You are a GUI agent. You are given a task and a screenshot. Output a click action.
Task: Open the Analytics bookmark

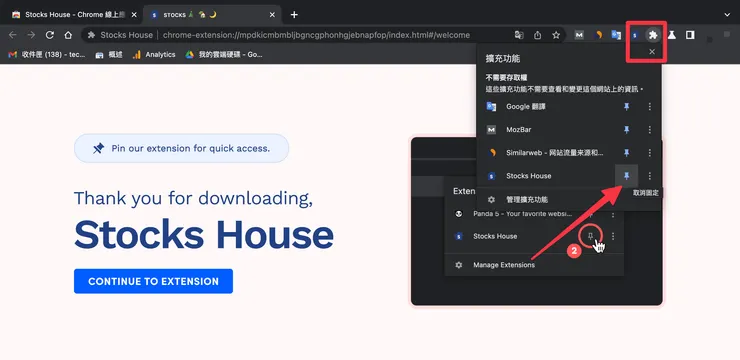154,55
